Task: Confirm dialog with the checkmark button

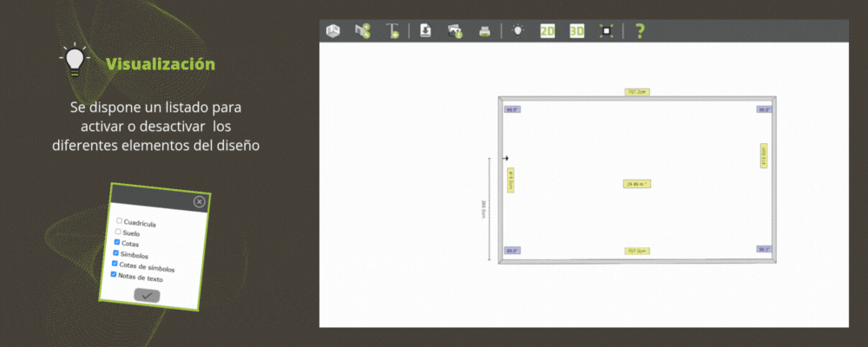Action: click(146, 296)
